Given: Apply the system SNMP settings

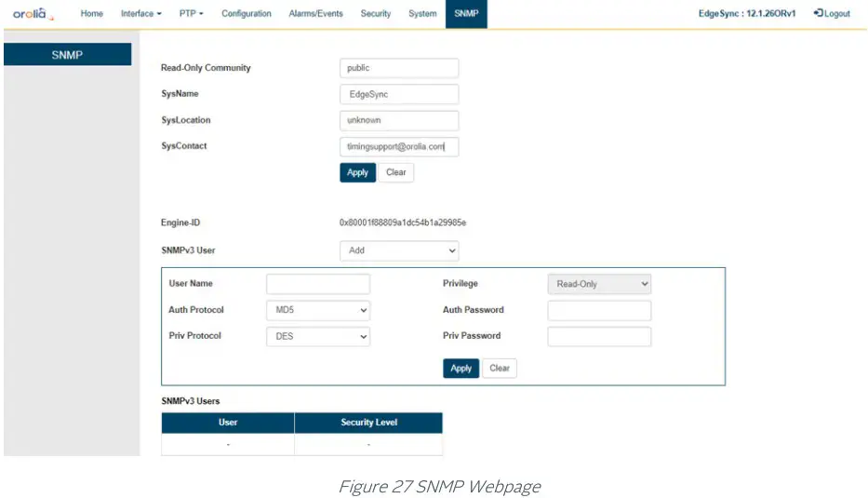Looking at the screenshot, I should point(357,172).
